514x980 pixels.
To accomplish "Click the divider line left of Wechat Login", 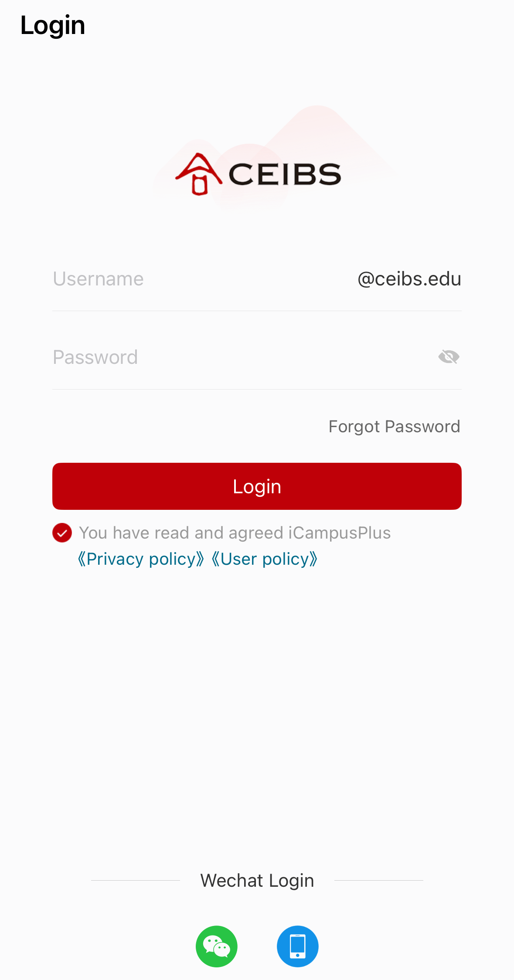I will [135, 880].
